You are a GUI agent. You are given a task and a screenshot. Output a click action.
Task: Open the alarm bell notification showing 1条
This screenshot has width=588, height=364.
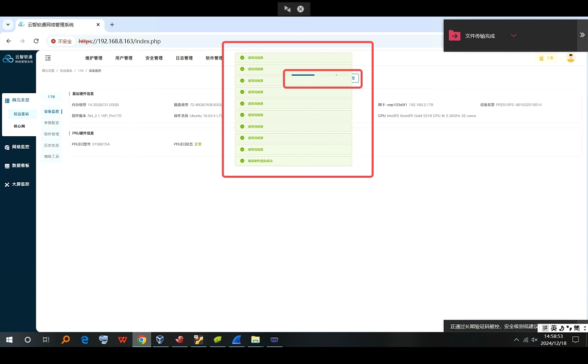[546, 58]
